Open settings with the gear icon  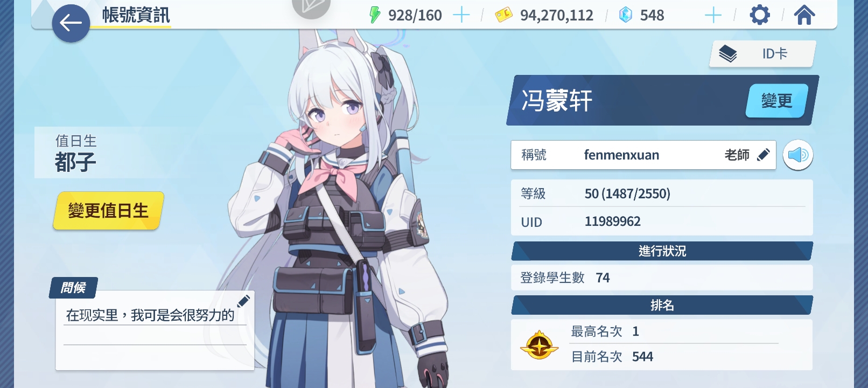click(759, 15)
